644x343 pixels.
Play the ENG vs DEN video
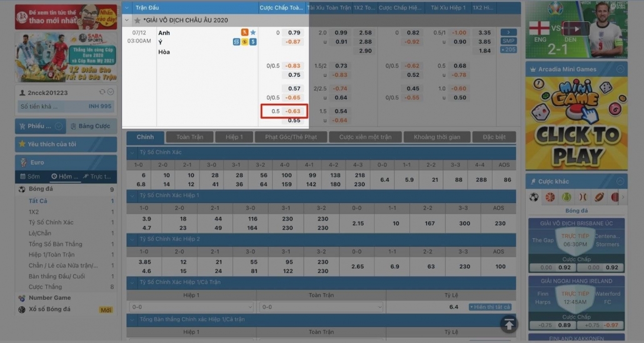(576, 29)
